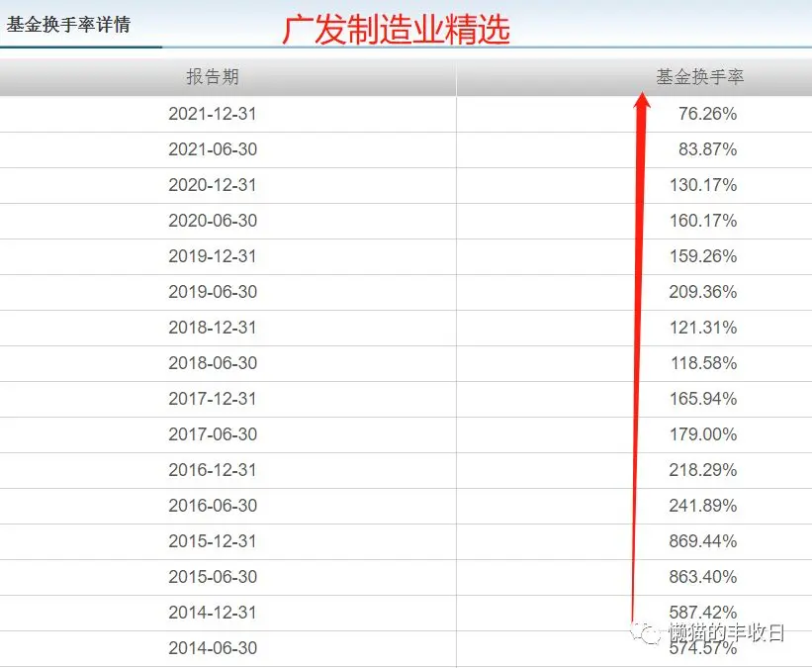The height and width of the screenshot is (668, 812).
Task: Click the 587.42% turnover value
Action: tap(703, 612)
